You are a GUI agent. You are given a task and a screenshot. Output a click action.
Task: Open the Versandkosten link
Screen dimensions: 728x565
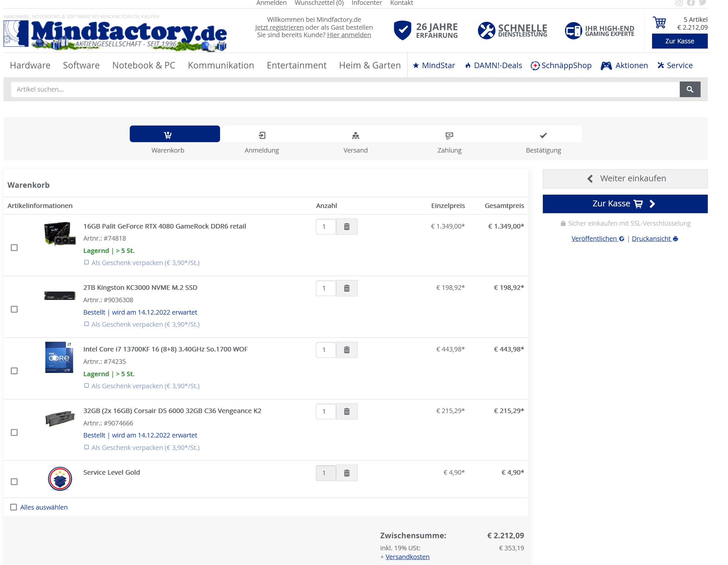pos(407,557)
